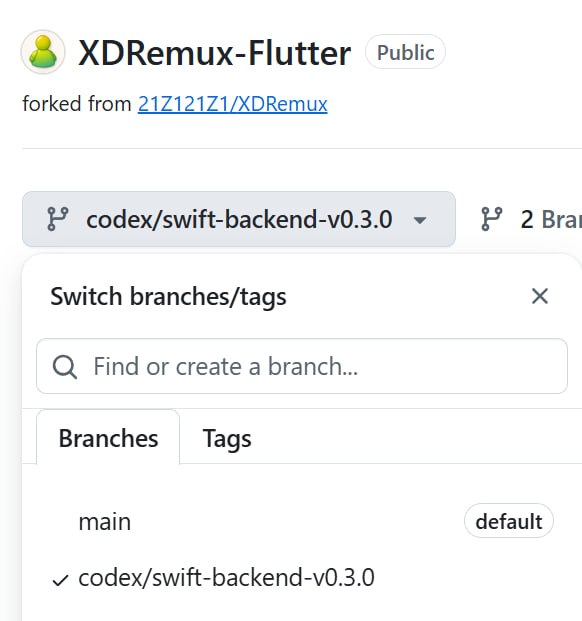Switch to the Branches tab
The width and height of the screenshot is (582, 621).
tap(108, 438)
